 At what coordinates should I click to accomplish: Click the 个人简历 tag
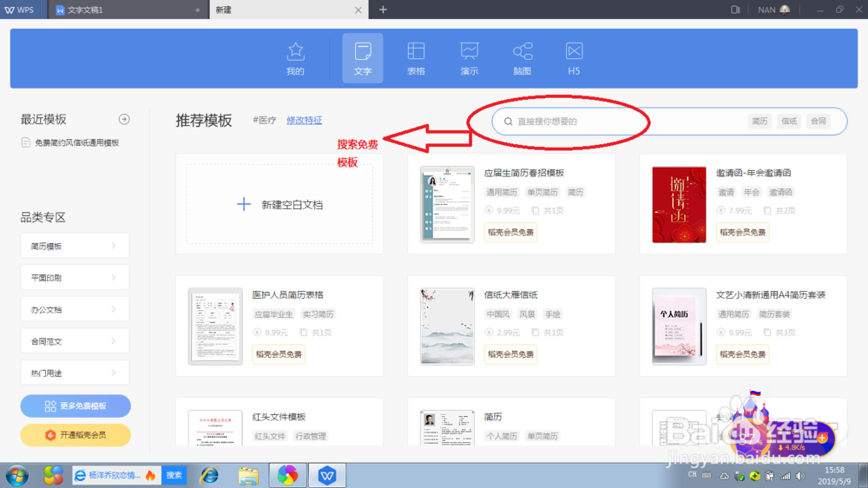[x=502, y=436]
